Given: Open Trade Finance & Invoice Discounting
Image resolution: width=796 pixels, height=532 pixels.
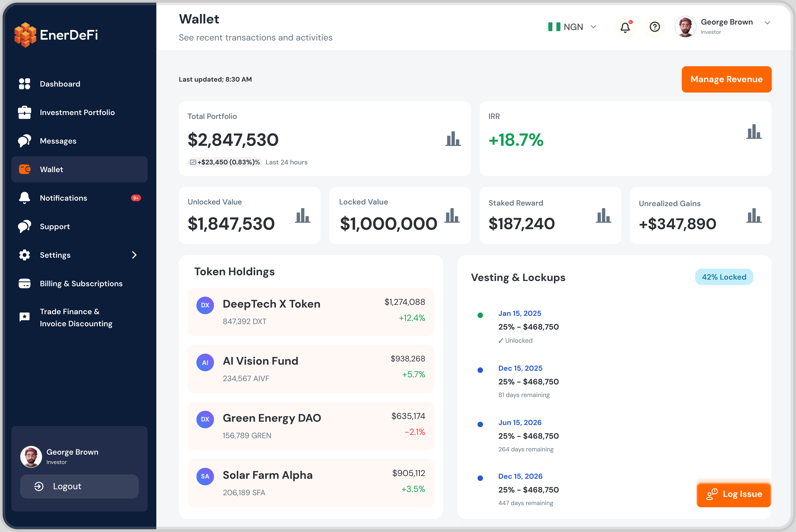Looking at the screenshot, I should pos(80,318).
